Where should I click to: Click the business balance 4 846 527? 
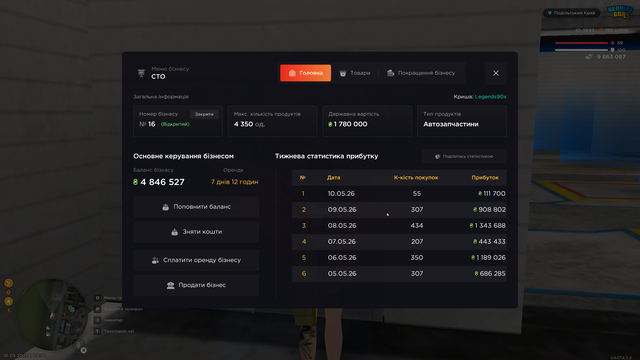(159, 182)
